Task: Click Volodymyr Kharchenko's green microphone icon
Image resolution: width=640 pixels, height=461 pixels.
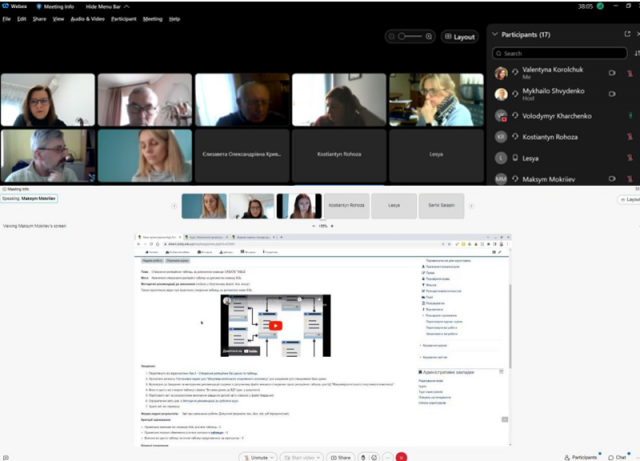Action: [x=630, y=116]
